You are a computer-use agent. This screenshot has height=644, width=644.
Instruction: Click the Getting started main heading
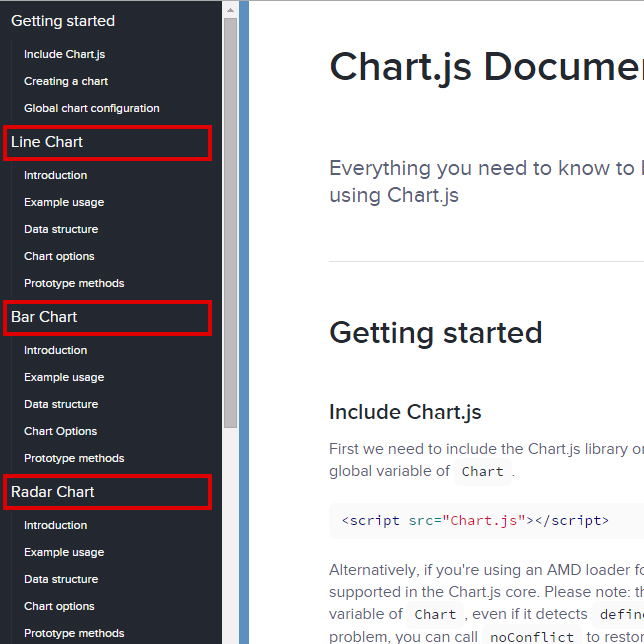(436, 333)
